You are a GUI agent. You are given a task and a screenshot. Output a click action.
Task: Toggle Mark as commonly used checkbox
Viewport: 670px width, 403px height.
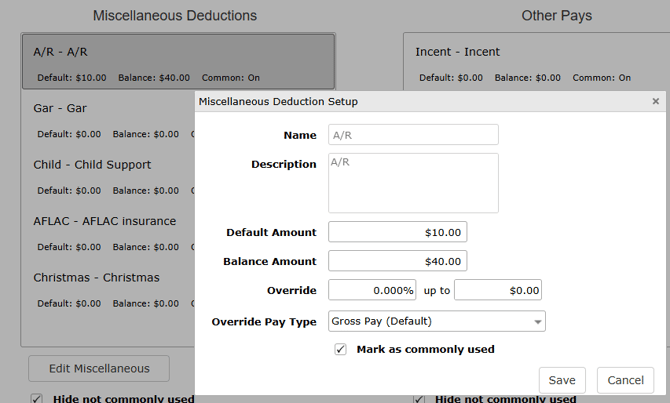pyautogui.click(x=341, y=349)
